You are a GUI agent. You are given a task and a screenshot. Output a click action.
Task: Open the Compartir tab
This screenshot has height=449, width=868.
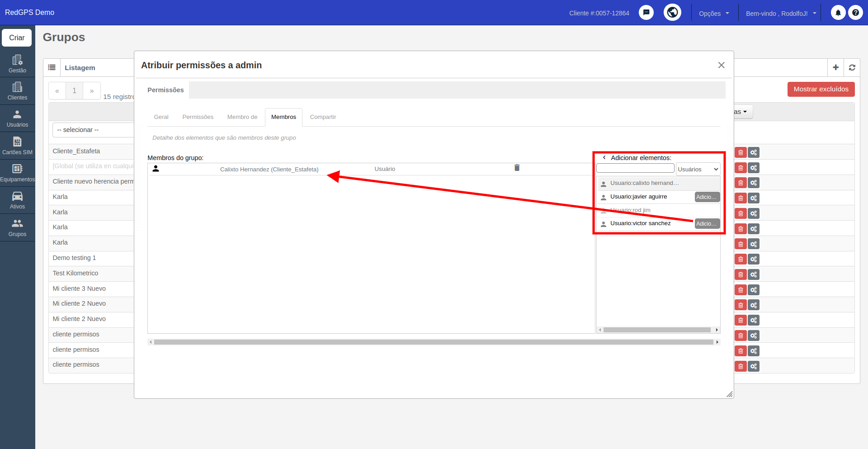[323, 117]
